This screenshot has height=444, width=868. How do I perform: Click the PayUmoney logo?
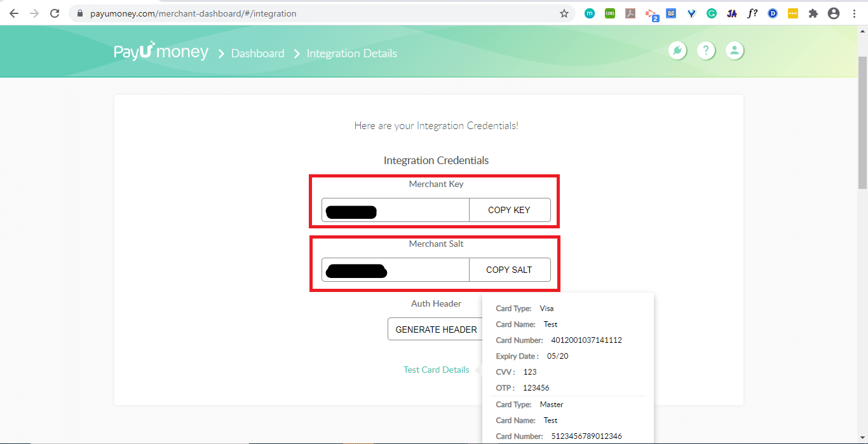(x=161, y=52)
